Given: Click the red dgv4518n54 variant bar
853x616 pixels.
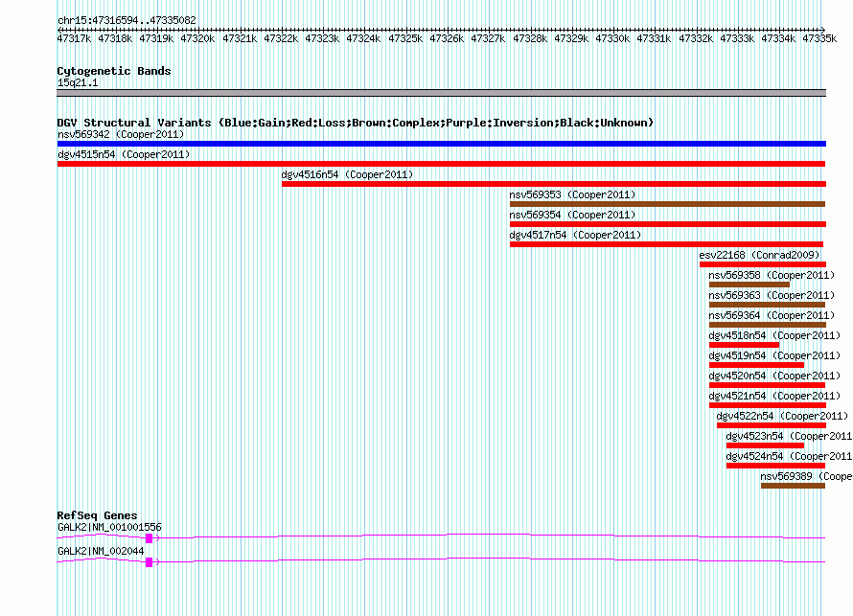Looking at the screenshot, I should [744, 345].
